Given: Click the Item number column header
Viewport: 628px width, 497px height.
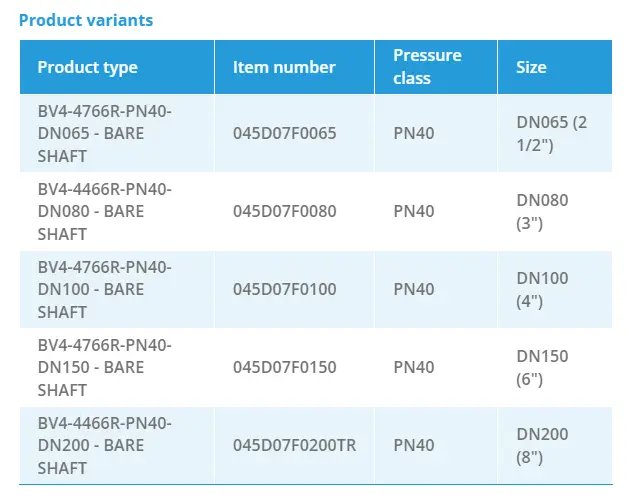Looking at the screenshot, I should pos(284,67).
